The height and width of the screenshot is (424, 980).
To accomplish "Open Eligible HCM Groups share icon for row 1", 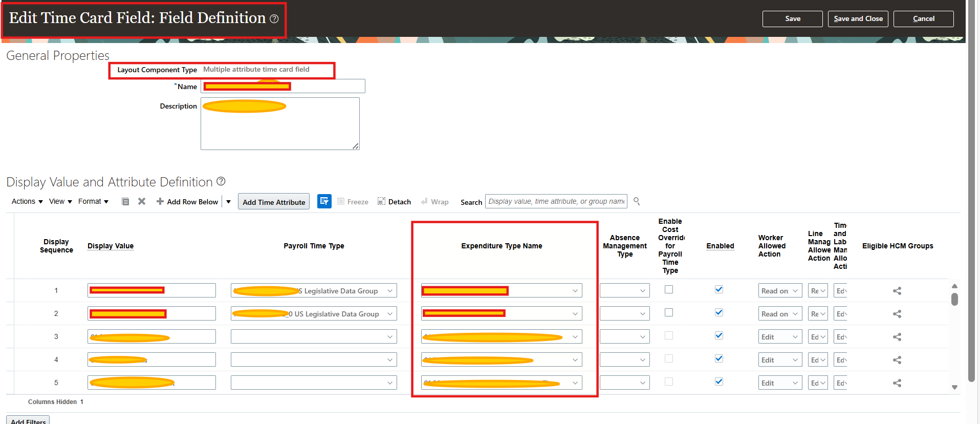I will coord(897,291).
